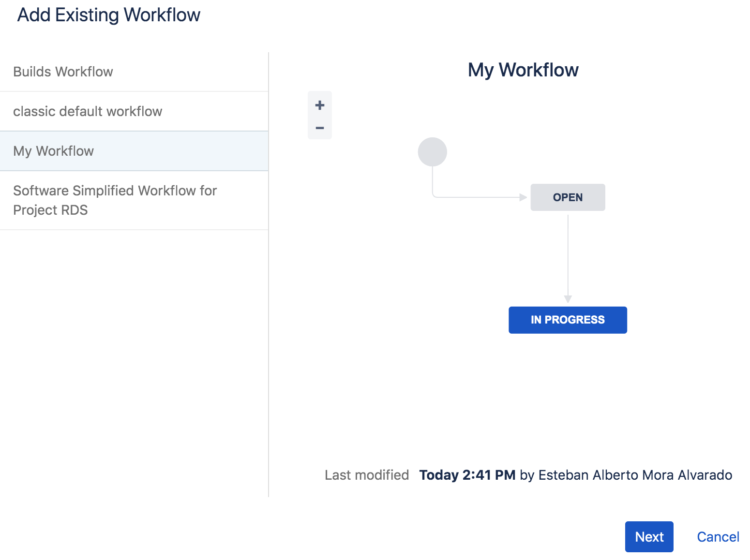This screenshot has width=750, height=560.
Task: Click the zoom out icon on workflow preview
Action: click(319, 127)
